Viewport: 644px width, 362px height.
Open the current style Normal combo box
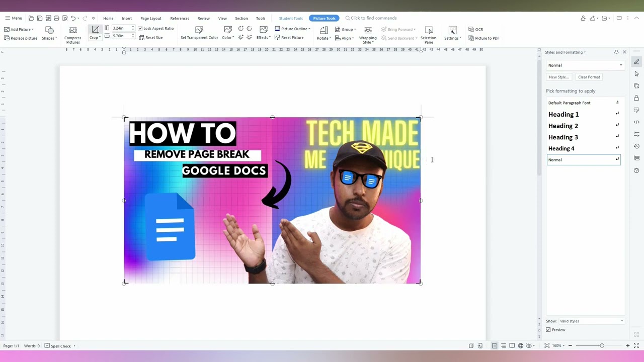click(x=585, y=65)
